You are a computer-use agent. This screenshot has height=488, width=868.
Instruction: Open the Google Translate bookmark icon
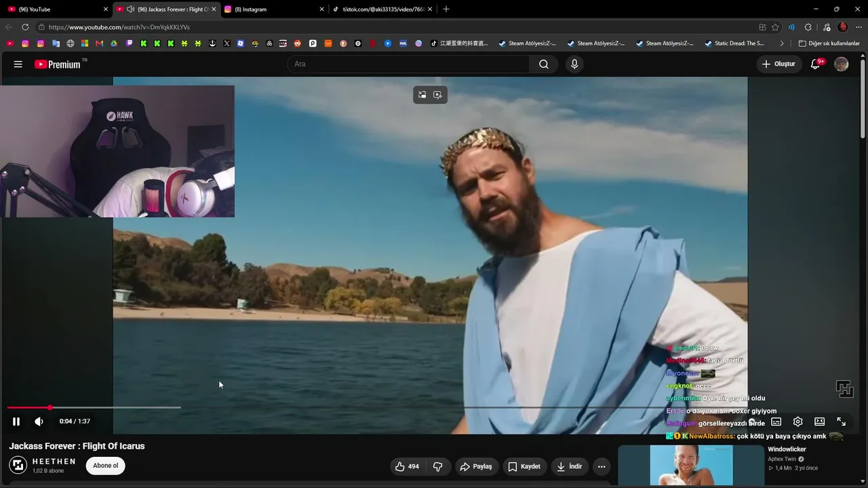tap(56, 43)
